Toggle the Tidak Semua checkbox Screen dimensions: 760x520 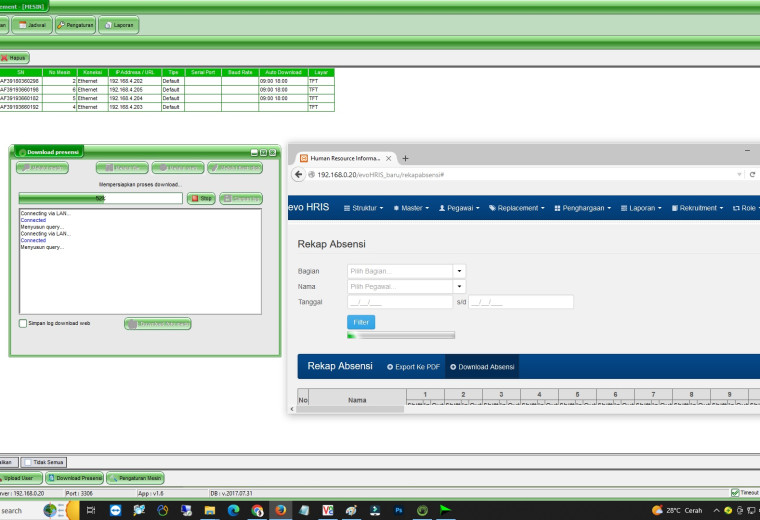(x=28, y=462)
